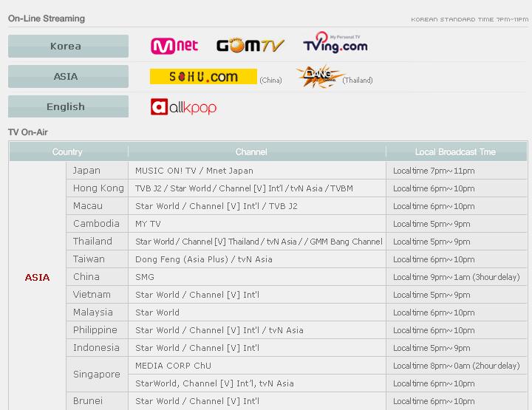Select the English streaming button
Image resolution: width=532 pixels, height=410 pixels.
(x=68, y=106)
